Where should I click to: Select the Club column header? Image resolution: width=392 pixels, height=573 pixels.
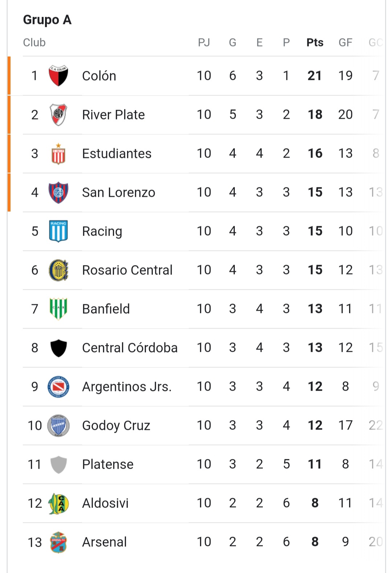34,42
